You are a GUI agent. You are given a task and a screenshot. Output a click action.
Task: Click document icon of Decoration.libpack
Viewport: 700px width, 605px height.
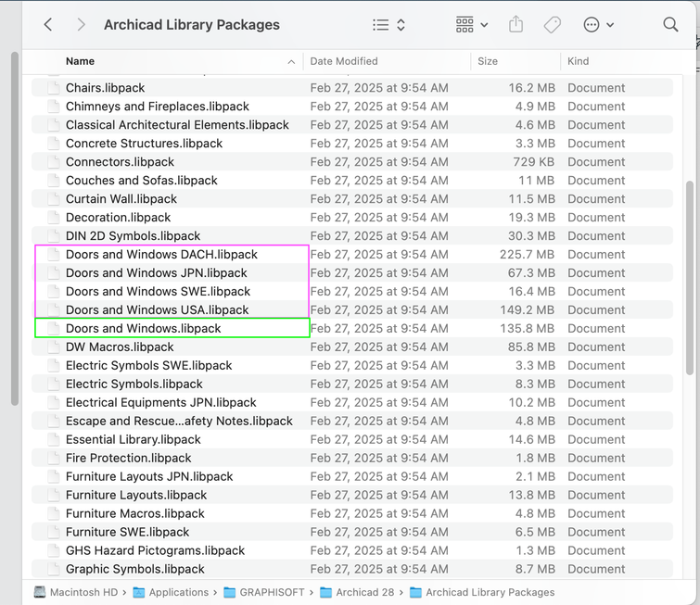click(54, 218)
